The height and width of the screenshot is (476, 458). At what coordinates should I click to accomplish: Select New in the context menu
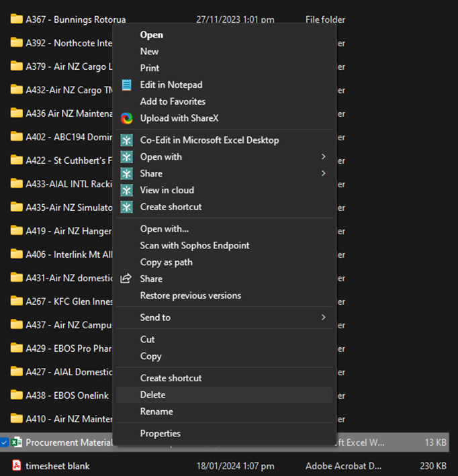click(224, 52)
